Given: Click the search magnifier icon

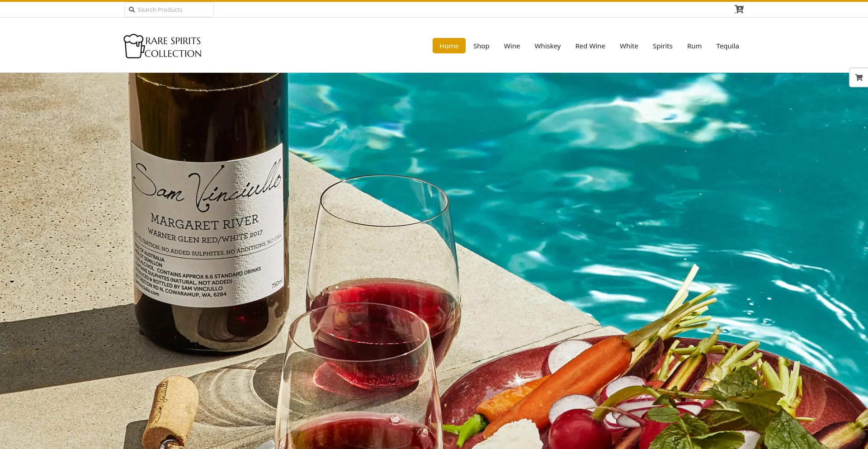Looking at the screenshot, I should [x=132, y=9].
